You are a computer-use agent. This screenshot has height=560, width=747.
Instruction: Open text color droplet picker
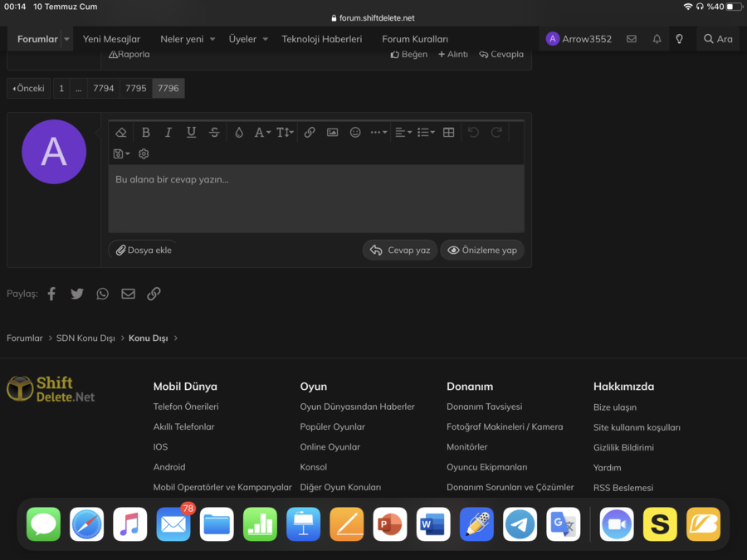tap(239, 133)
